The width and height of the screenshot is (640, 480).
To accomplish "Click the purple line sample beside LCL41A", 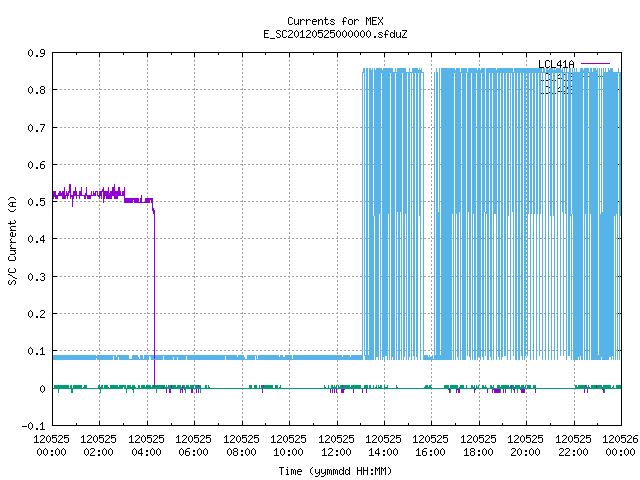I will coord(595,64).
